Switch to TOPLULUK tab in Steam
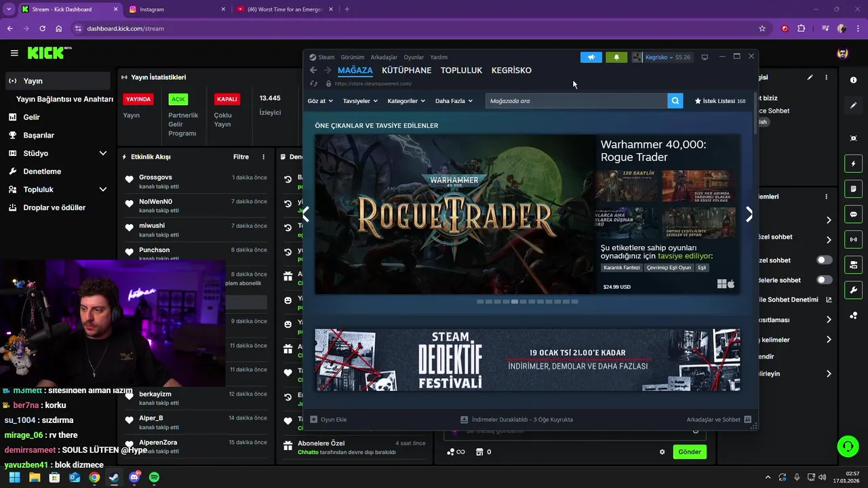The height and width of the screenshot is (488, 868). tap(461, 70)
